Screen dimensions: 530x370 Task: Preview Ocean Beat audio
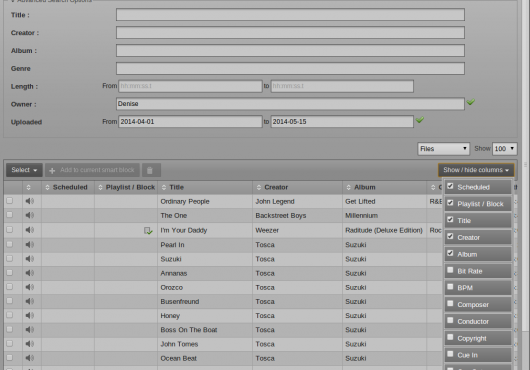point(30,358)
